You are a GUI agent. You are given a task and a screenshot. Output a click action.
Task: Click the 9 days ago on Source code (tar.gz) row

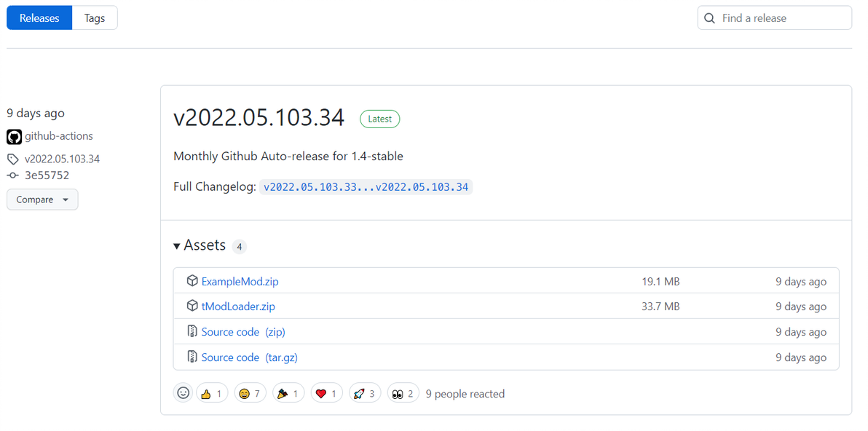point(801,357)
